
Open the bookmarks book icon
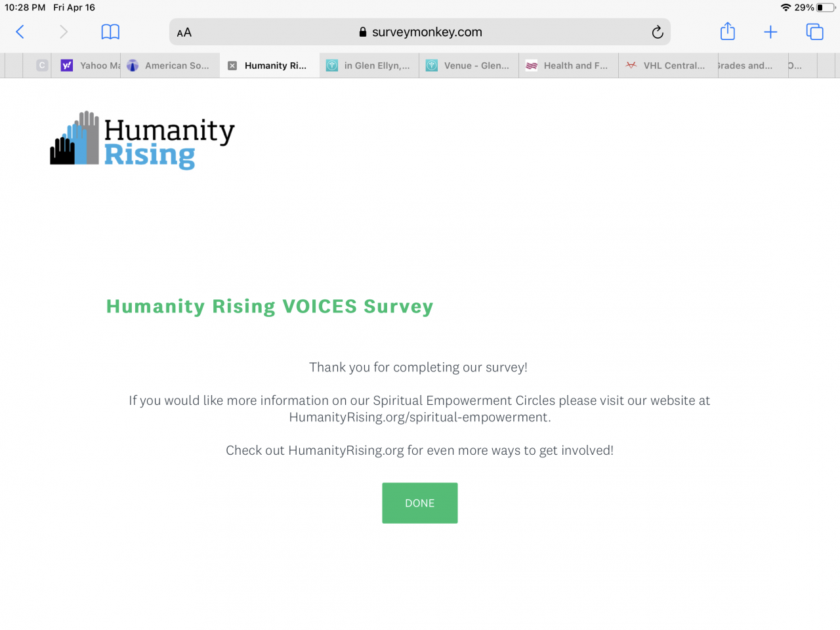pyautogui.click(x=110, y=32)
